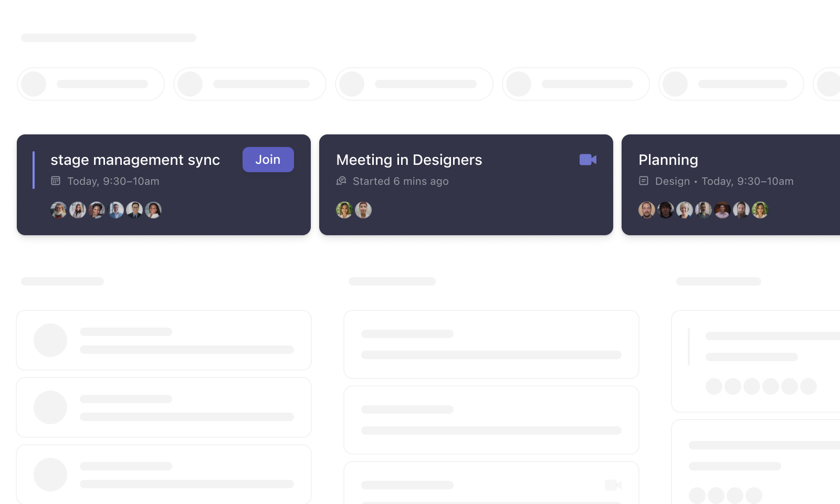Click the Started 6 mins ago text
Image resolution: width=840 pixels, height=504 pixels.
pyautogui.click(x=401, y=181)
